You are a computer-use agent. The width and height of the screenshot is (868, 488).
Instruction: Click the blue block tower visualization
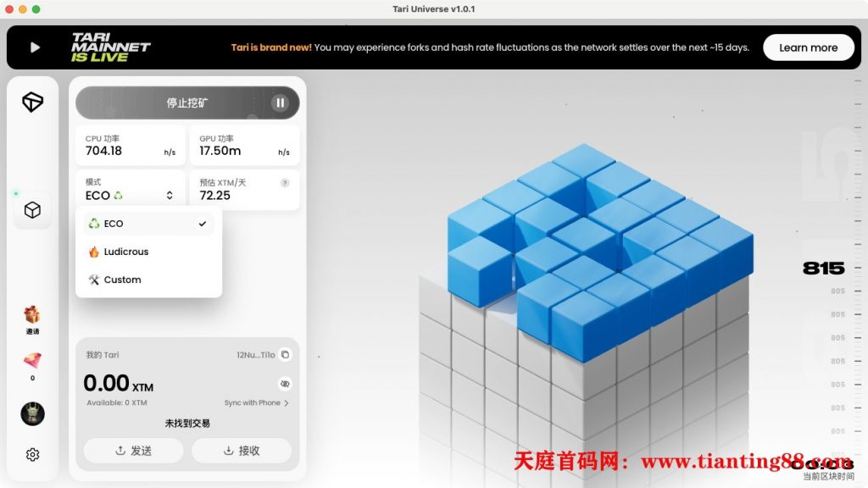coord(600,252)
